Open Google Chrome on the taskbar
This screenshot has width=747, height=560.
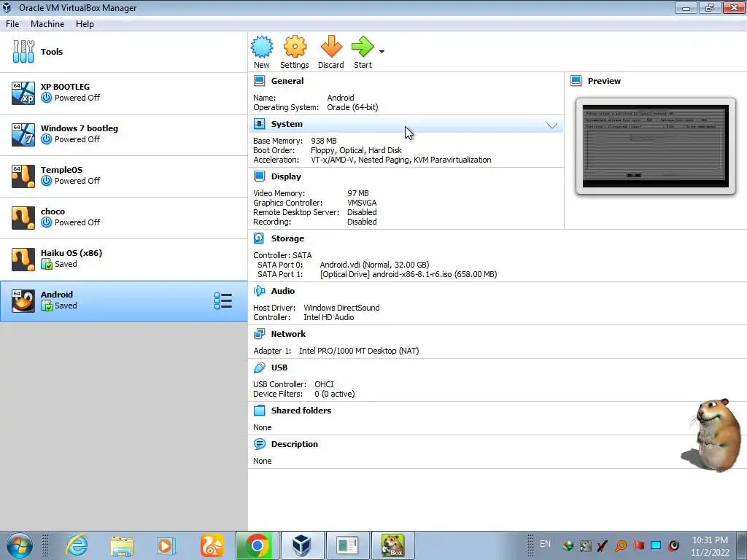pyautogui.click(x=258, y=545)
